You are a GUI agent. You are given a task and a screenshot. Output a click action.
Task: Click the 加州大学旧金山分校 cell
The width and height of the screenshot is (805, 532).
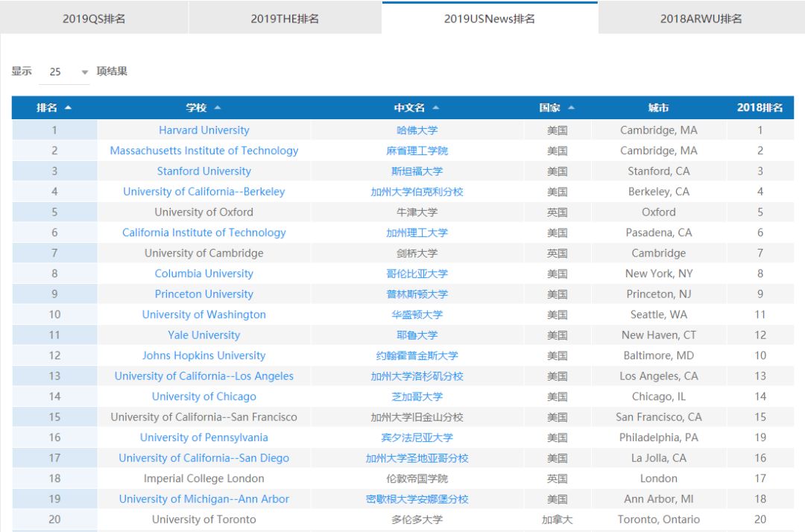(x=417, y=417)
